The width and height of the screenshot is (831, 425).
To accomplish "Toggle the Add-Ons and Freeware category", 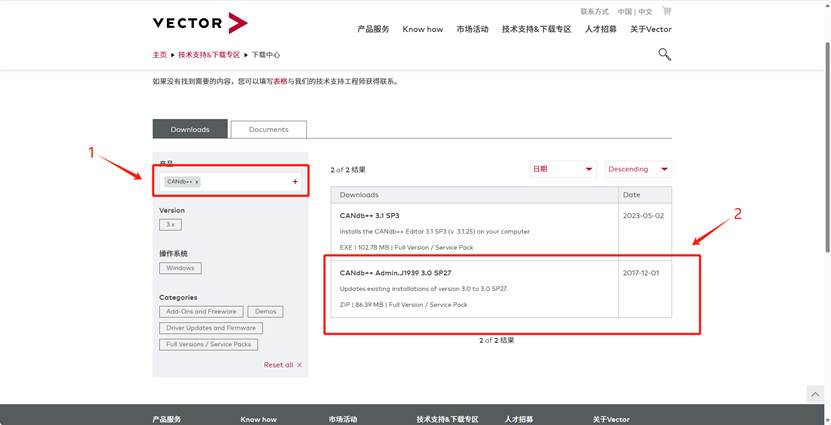I will pos(201,312).
